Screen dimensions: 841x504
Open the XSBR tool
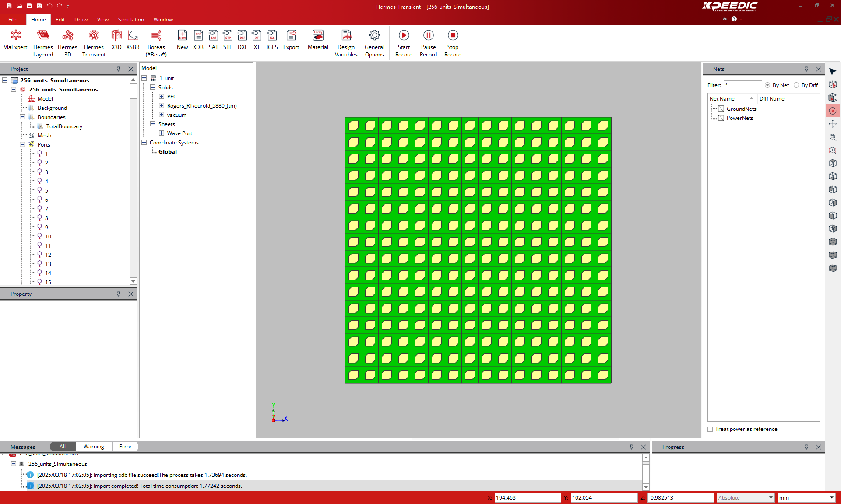(133, 40)
